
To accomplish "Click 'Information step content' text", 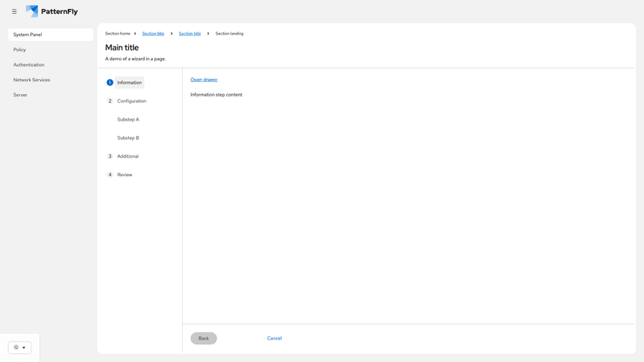I will pos(217,95).
